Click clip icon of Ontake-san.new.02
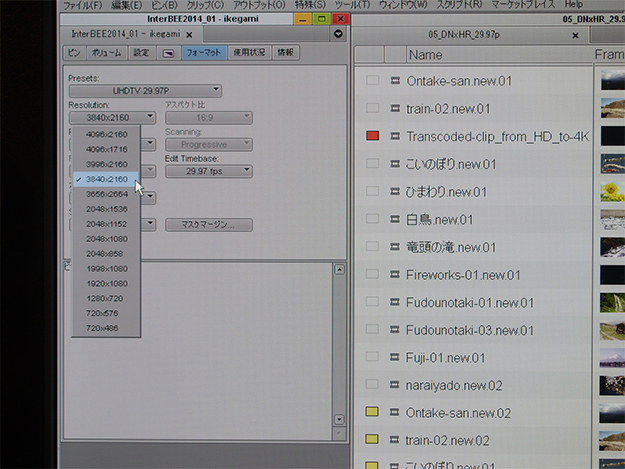This screenshot has width=625, height=469. tap(395, 412)
